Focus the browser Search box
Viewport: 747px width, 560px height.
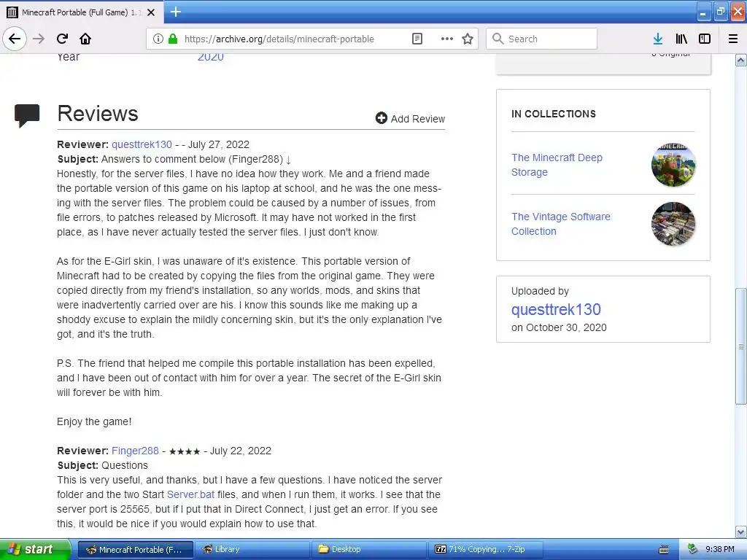point(542,39)
